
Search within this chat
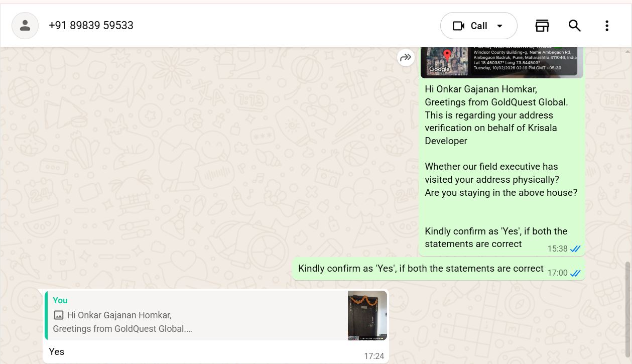click(575, 26)
